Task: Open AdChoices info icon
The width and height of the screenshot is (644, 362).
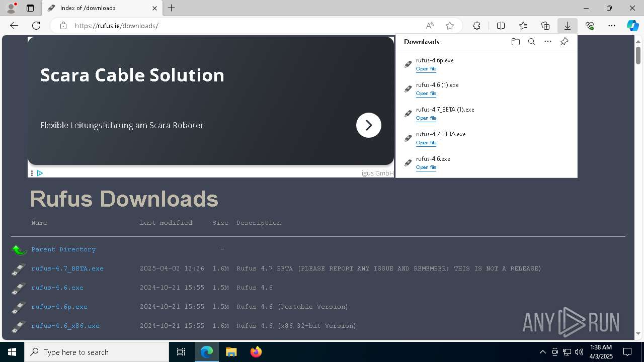Action: tap(40, 173)
